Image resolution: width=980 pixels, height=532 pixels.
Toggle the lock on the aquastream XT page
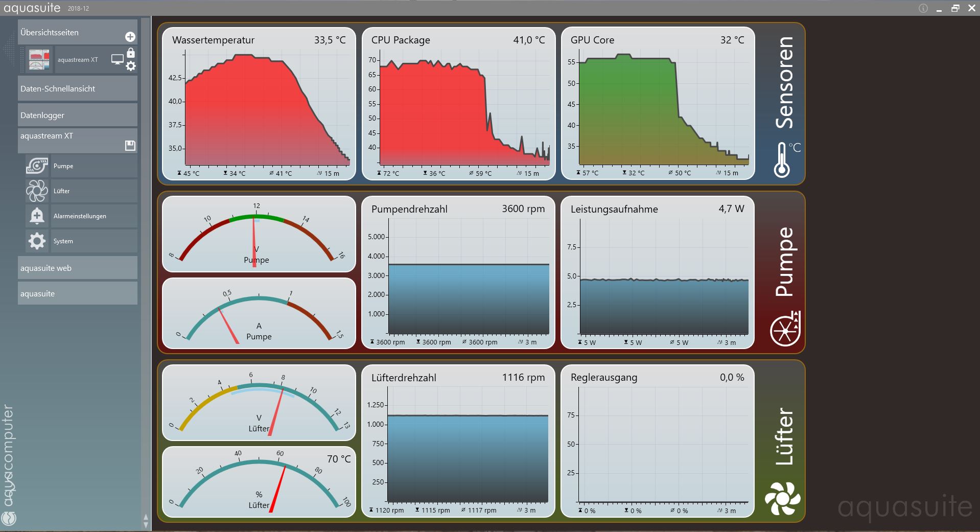131,53
